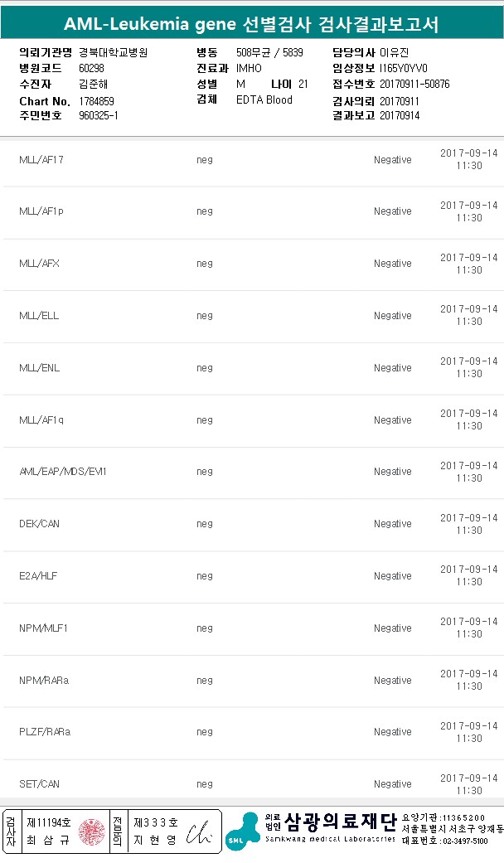This screenshot has width=504, height=863.
Task: Click the SML teal logo
Action: coord(242,831)
